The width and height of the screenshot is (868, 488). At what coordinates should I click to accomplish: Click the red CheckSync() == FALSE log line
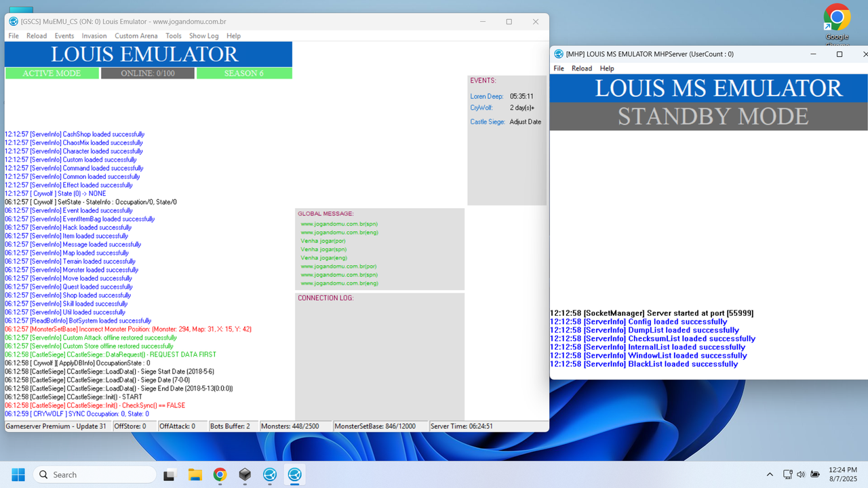tap(95, 405)
